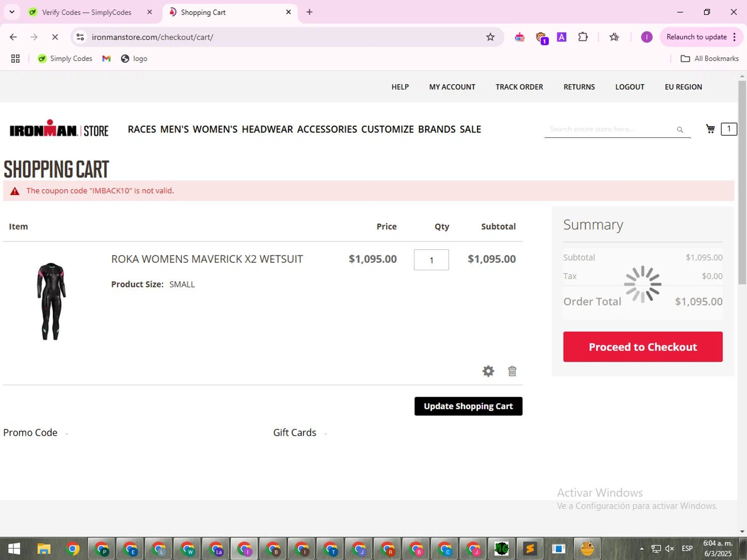Screen dimensions: 747x560
Task: Open the bookmarks star-list icon in toolbar
Action: point(614,37)
